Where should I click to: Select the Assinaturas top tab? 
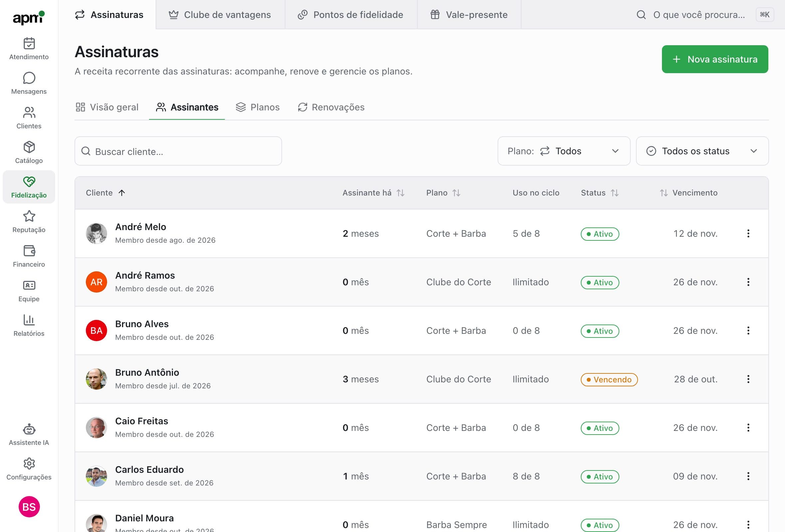pyautogui.click(x=109, y=15)
